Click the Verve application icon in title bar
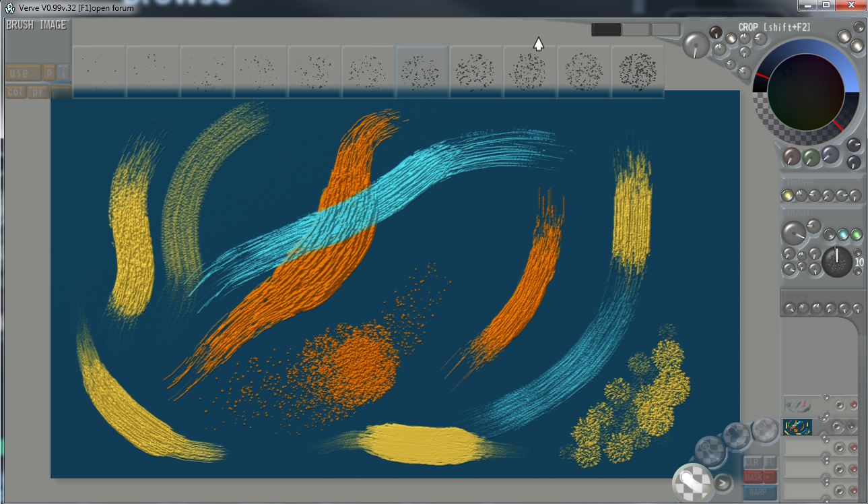Screen dimensions: 868x504 coord(10,7)
